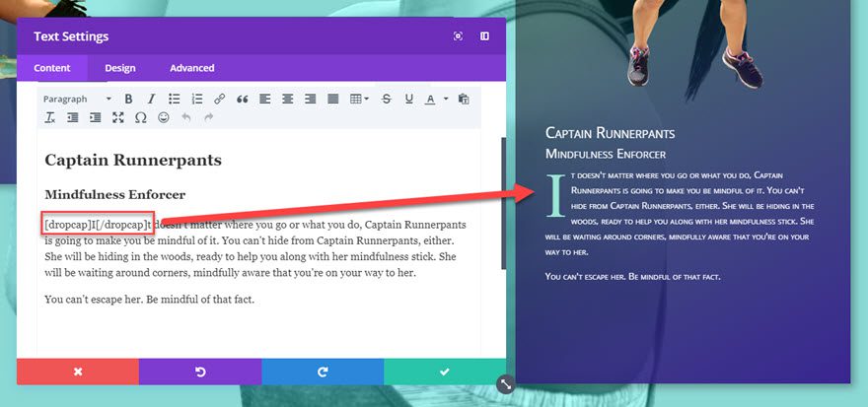Viewport: 868px width, 407px height.
Task: Underline the selected text
Action: [409, 99]
